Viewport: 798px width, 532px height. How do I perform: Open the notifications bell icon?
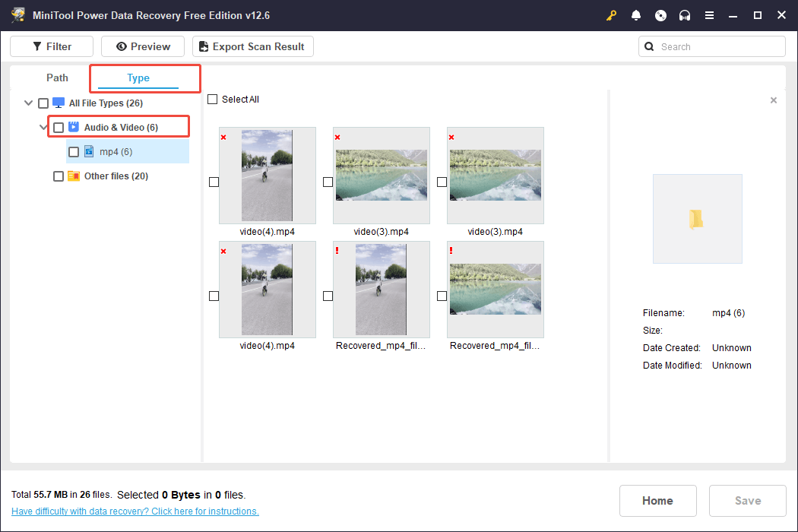click(636, 14)
